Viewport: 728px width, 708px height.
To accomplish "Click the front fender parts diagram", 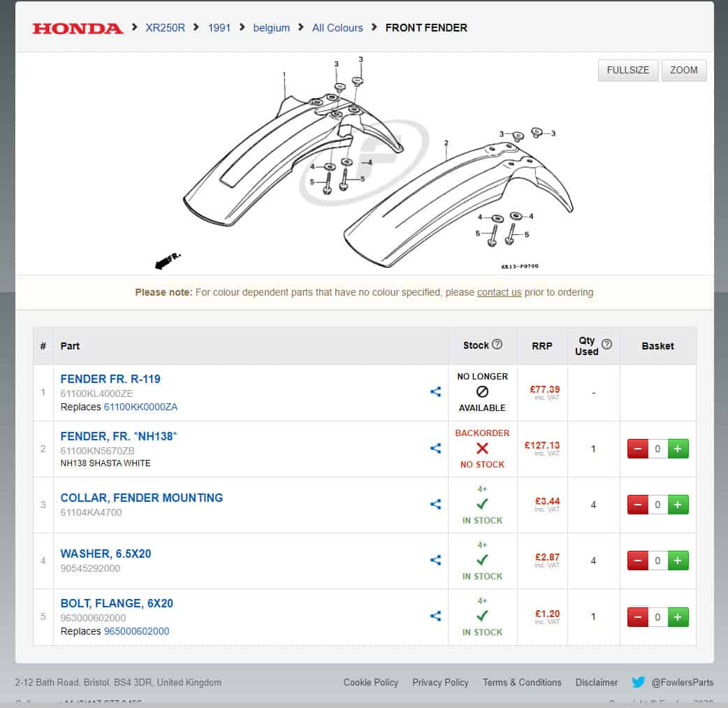I will (365, 163).
